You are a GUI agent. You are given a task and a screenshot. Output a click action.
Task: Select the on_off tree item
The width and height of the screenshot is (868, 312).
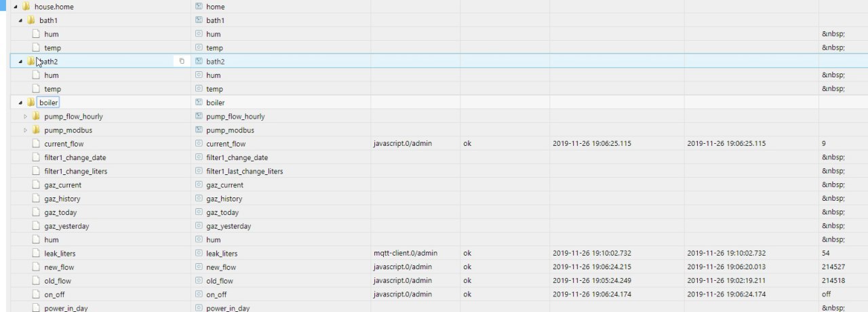(54, 294)
